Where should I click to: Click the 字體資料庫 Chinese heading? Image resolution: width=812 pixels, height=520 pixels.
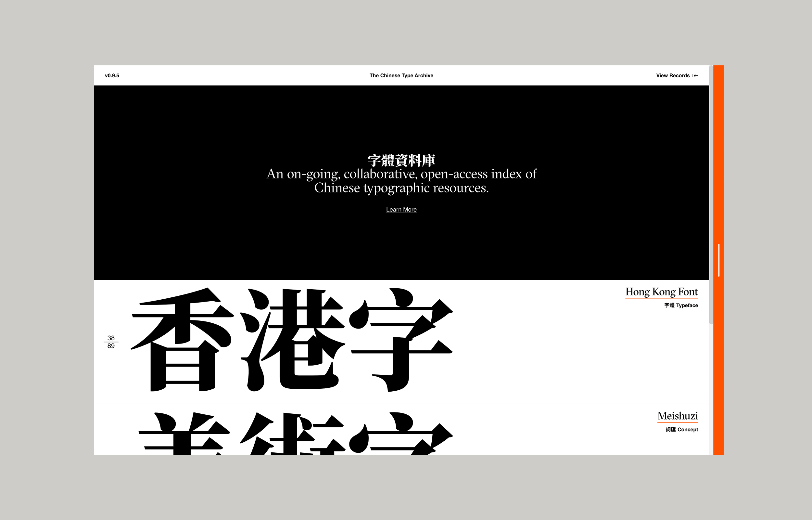(401, 161)
